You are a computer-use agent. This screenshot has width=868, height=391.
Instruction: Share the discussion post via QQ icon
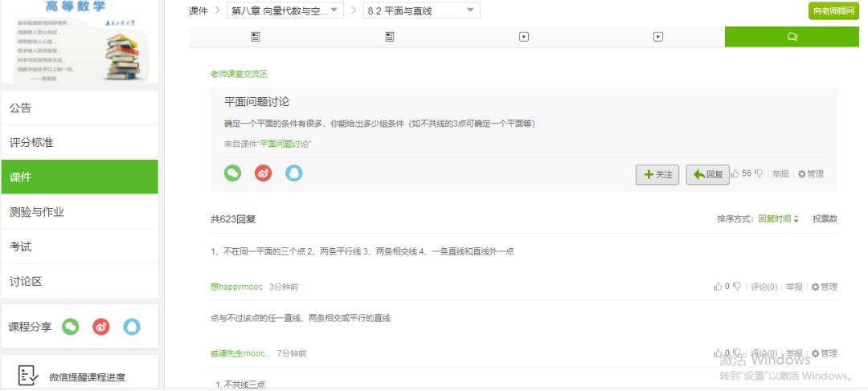pos(294,173)
